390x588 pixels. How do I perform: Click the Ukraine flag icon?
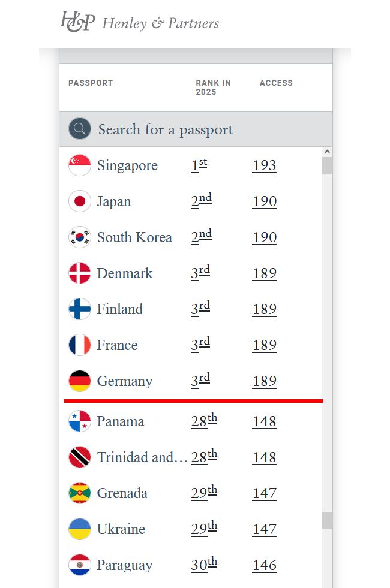pyautogui.click(x=80, y=529)
